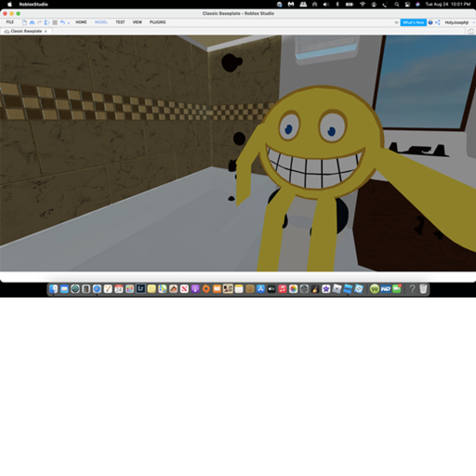The image size is (476, 476).
Task: Click the Play test icon in quick toolbar
Action: [47, 22]
